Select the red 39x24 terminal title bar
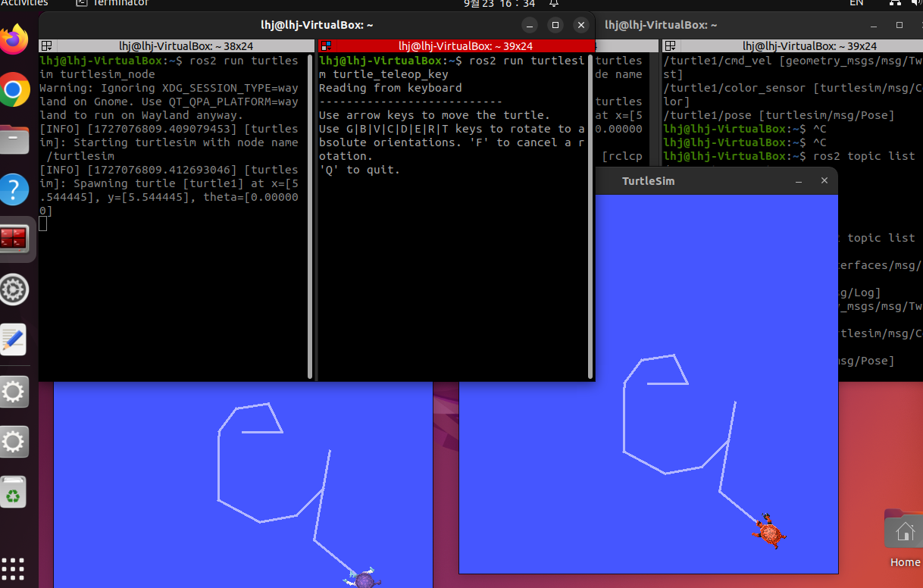 (x=456, y=46)
